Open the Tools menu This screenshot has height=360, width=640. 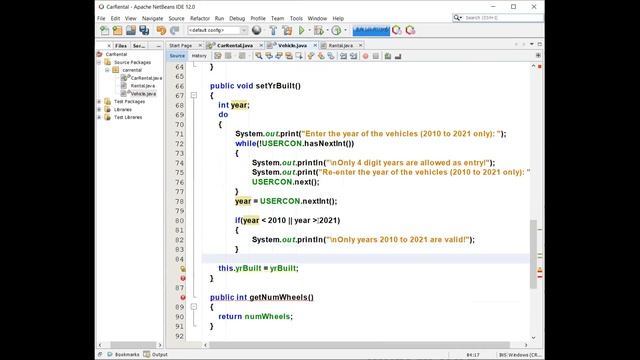(296, 18)
